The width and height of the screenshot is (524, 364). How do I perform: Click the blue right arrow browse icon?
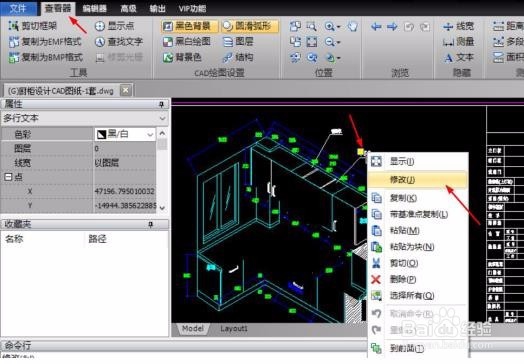click(392, 26)
